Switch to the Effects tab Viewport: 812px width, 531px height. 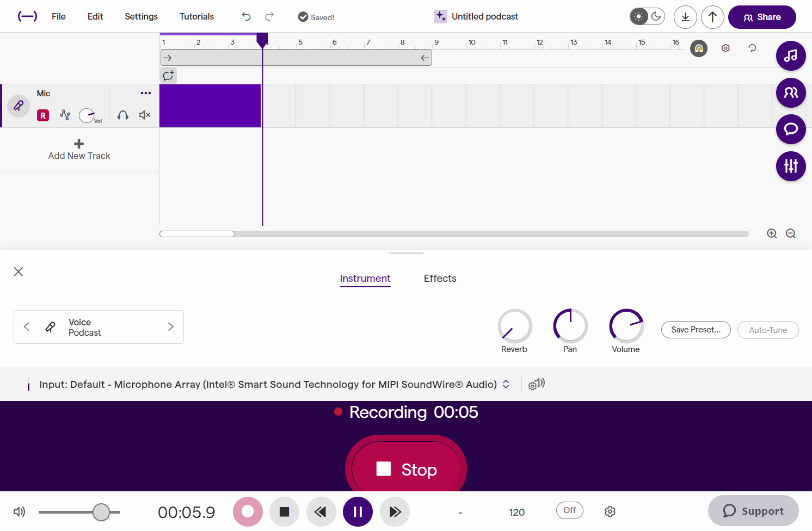click(440, 279)
